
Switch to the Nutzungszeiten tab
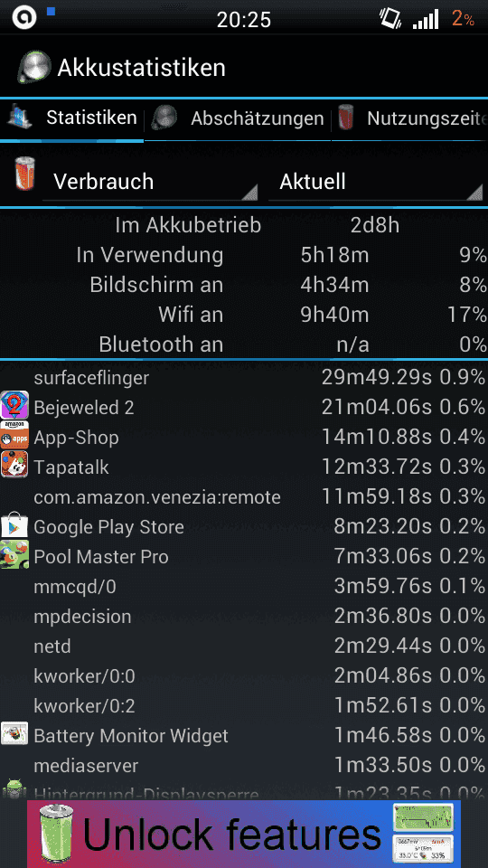click(x=410, y=118)
